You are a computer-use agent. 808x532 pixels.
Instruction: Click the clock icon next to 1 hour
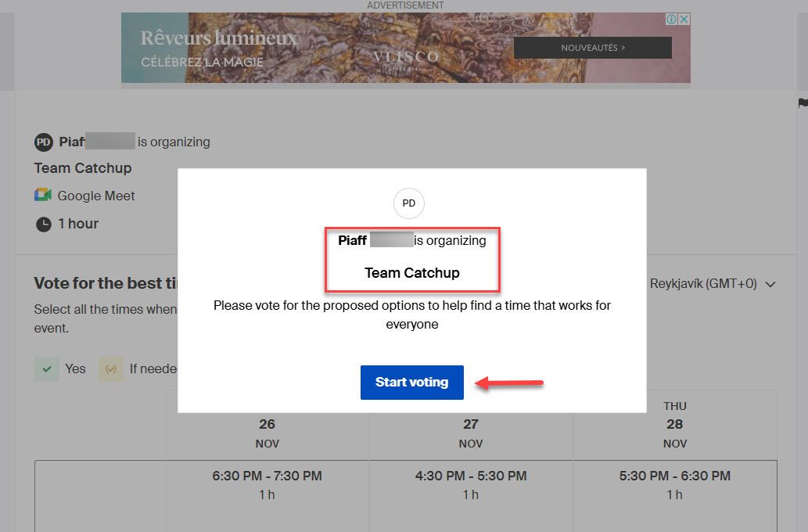tap(44, 224)
